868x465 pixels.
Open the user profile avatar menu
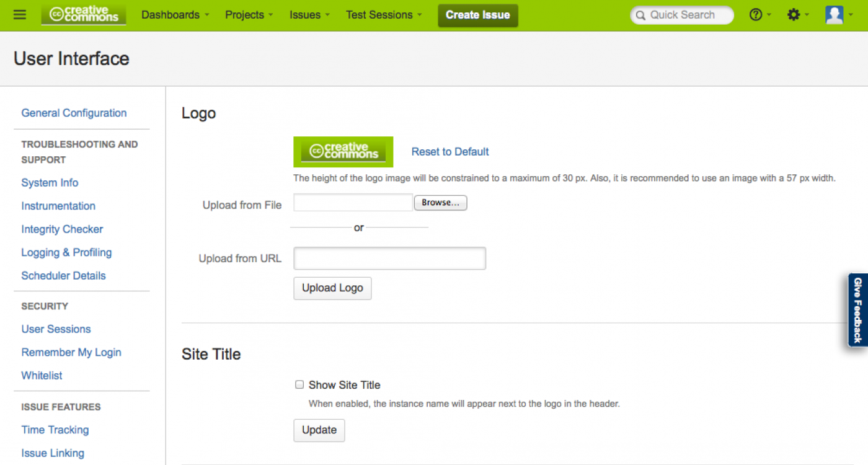835,15
